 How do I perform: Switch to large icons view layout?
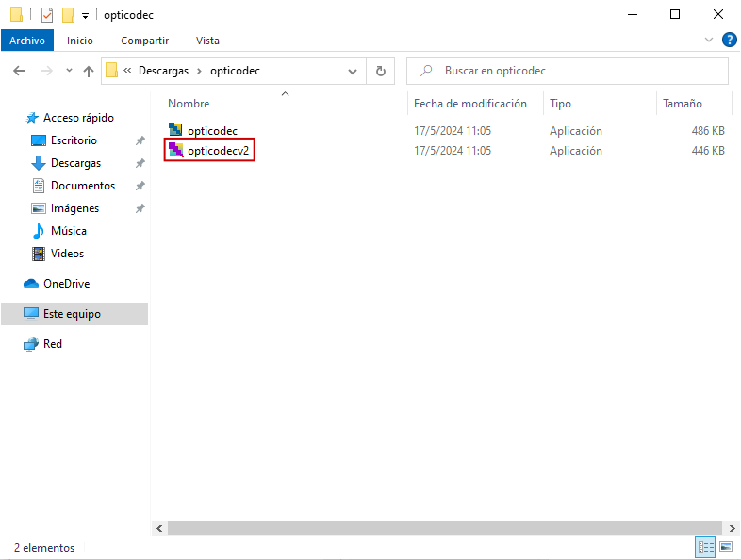coord(726,547)
